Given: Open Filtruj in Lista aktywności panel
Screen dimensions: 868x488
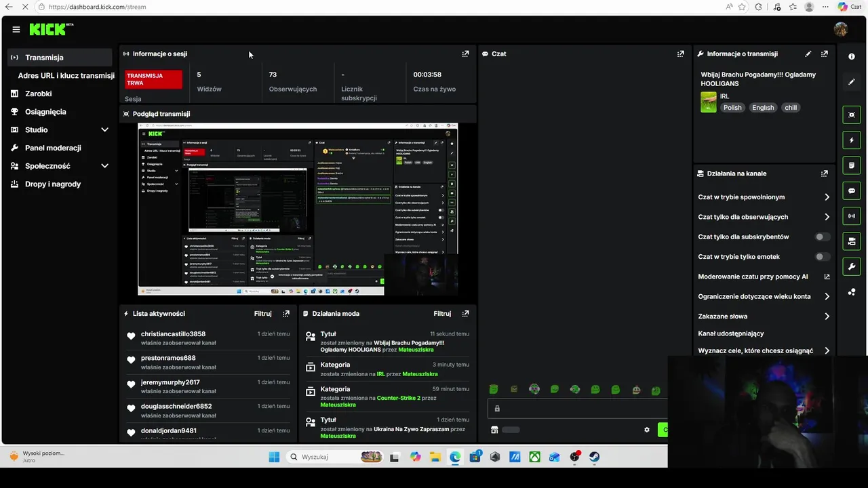Looking at the screenshot, I should (263, 314).
